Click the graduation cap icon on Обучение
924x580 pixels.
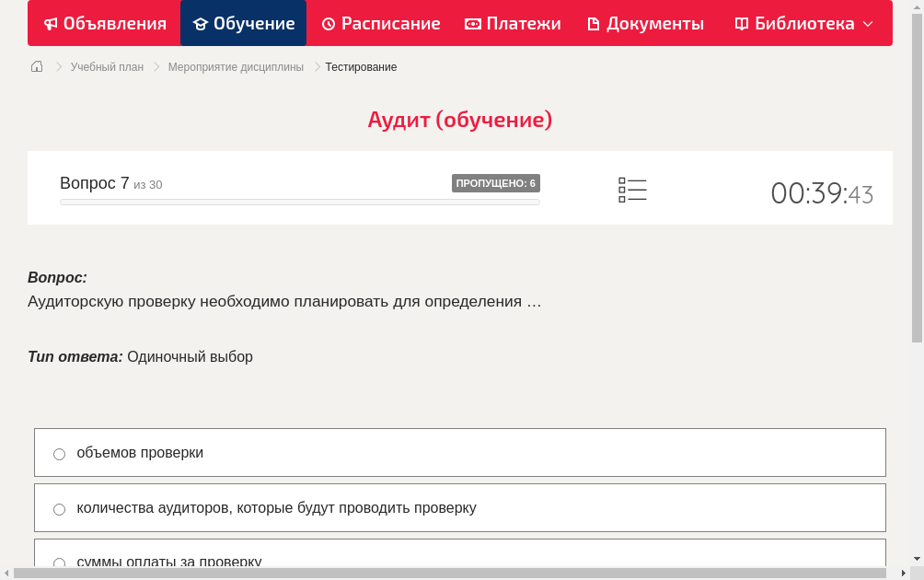point(202,23)
